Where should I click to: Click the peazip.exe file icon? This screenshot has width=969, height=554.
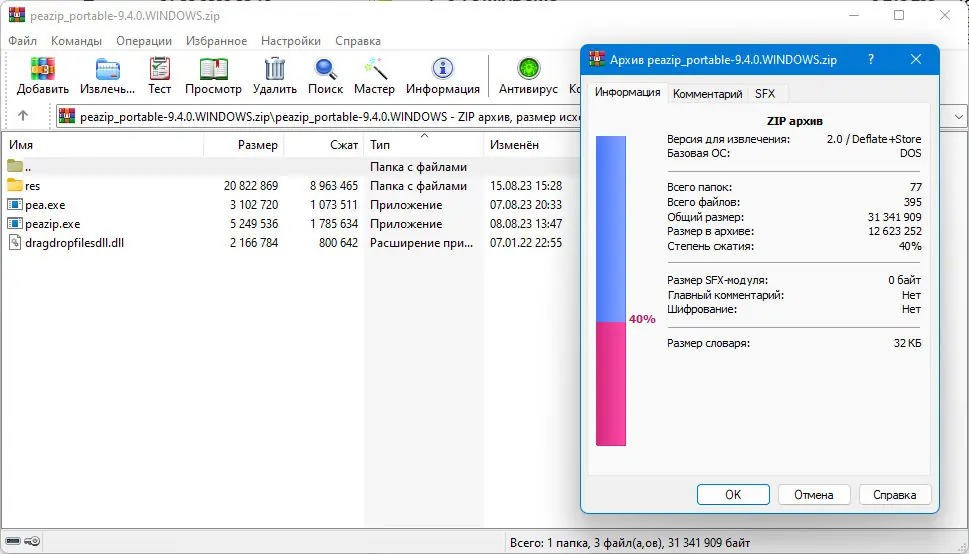tap(15, 224)
